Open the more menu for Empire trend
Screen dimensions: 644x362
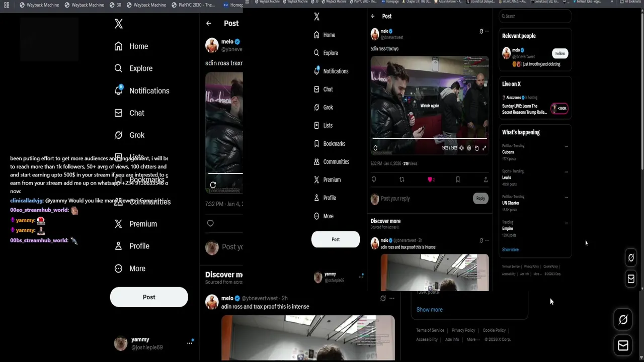566,223
